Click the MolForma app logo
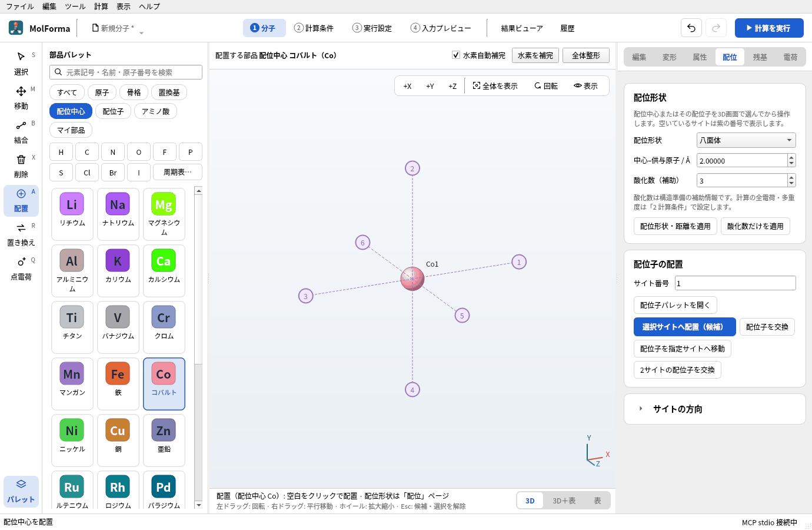Screen dimensions: 812x530 coord(16,28)
